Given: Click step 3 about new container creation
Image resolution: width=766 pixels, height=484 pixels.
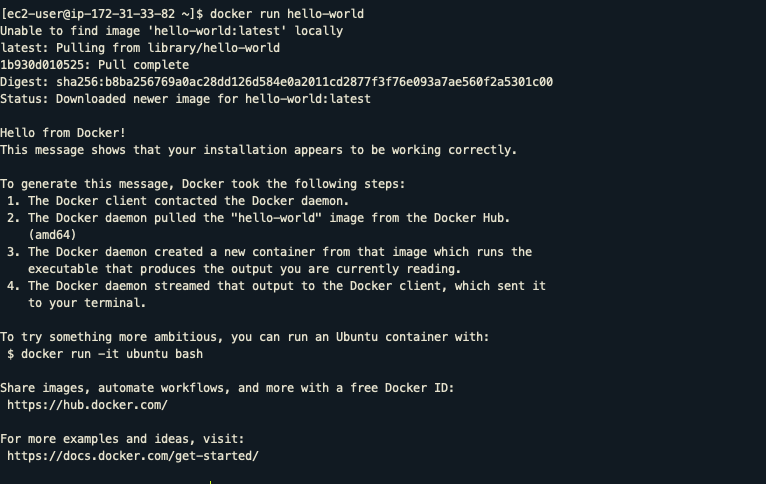Looking at the screenshot, I should tap(270, 260).
